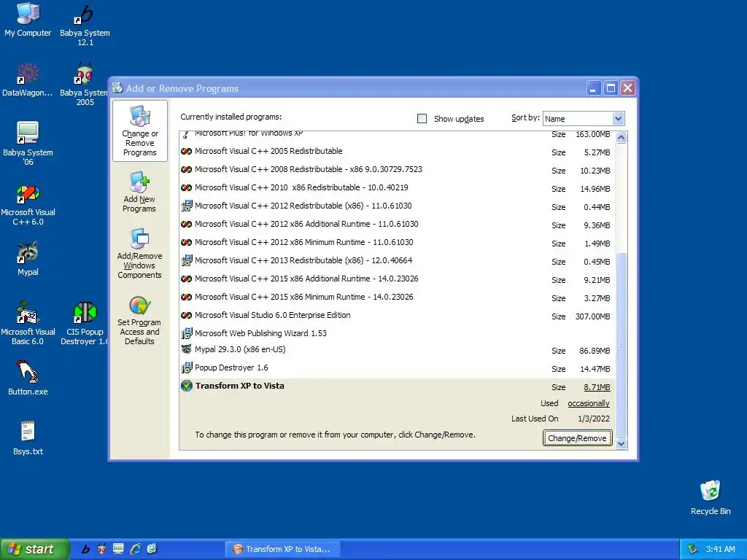Select Mypal 29.3.0 (x86 en-US) entry

point(397,350)
